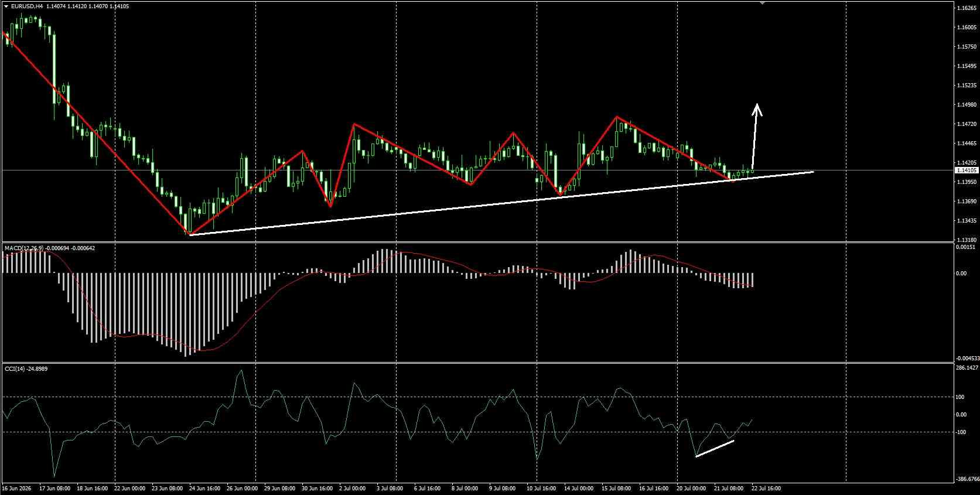980x495 pixels.
Task: Select the green CCI oscillator line peak
Action: click(240, 371)
